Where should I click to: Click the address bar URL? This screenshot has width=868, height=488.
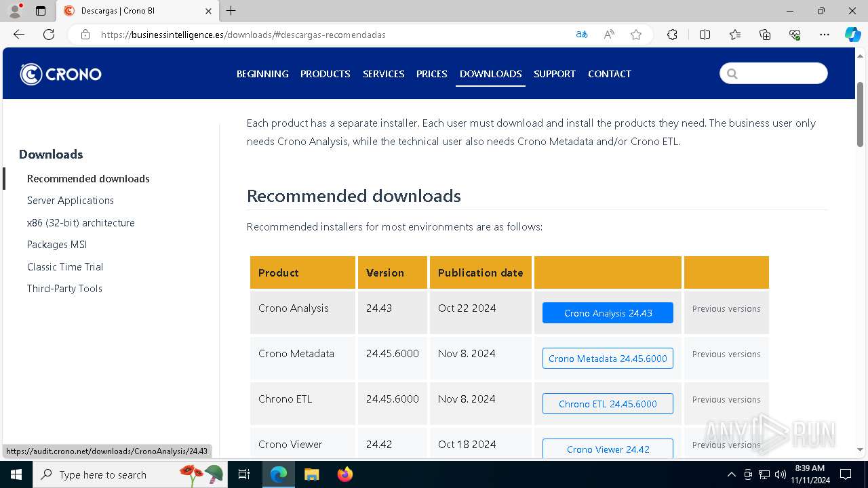(x=243, y=35)
